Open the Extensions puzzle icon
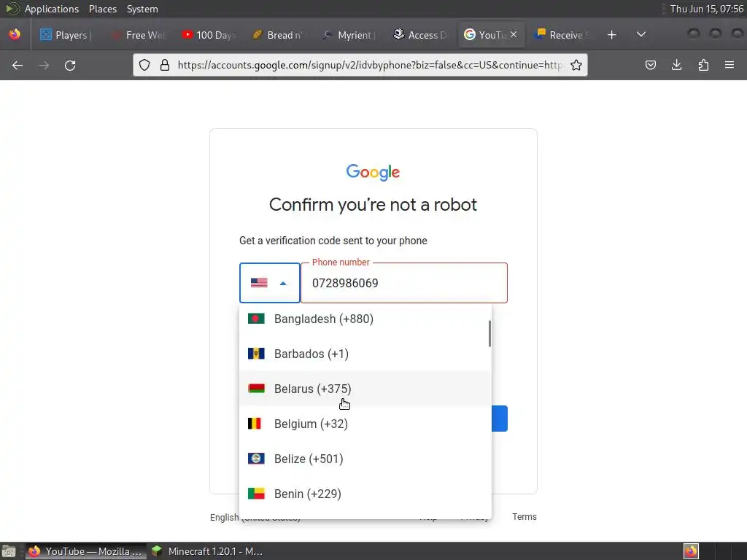The image size is (747, 560). pos(703,65)
